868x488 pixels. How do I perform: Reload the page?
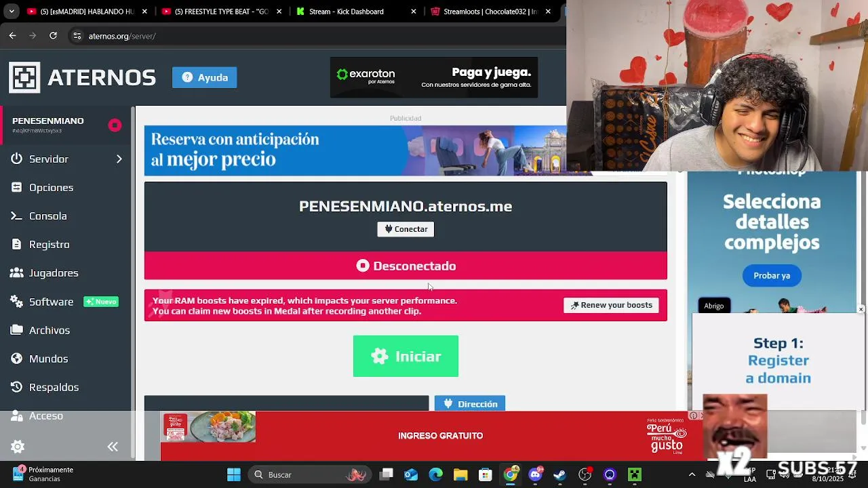[x=53, y=36]
